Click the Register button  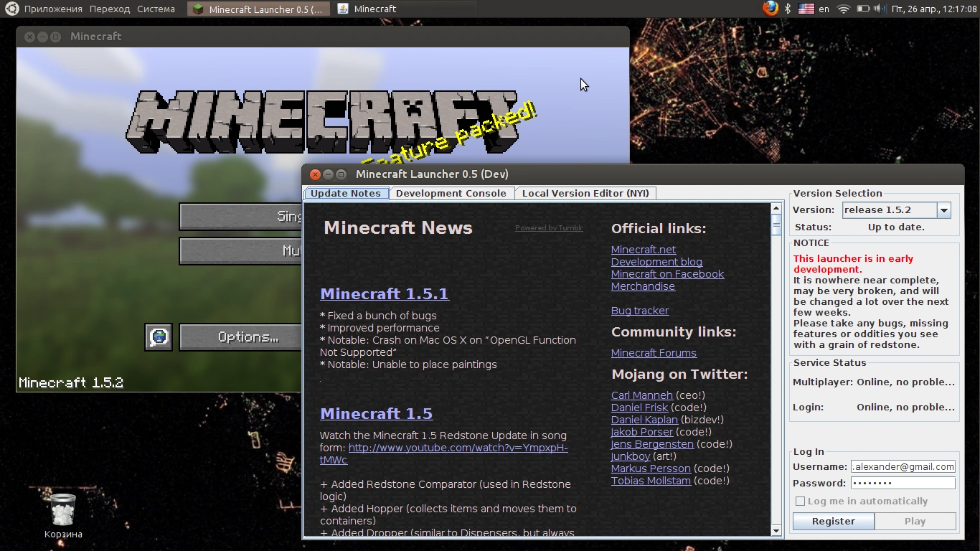point(834,522)
